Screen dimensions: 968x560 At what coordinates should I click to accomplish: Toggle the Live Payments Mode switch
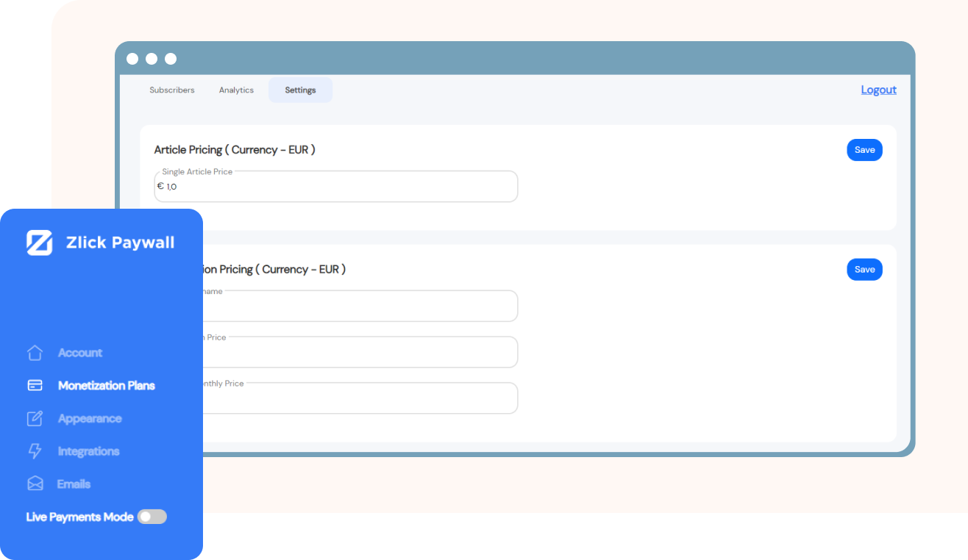(x=152, y=517)
